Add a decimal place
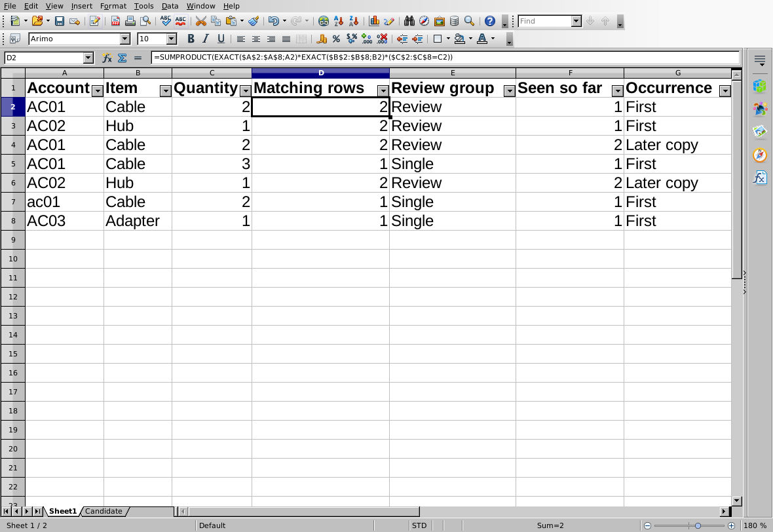The image size is (773, 532). 367,39
